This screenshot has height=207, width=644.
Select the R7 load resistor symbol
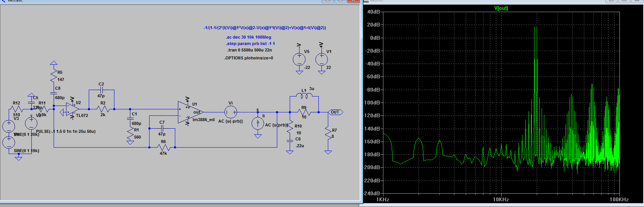pos(328,134)
